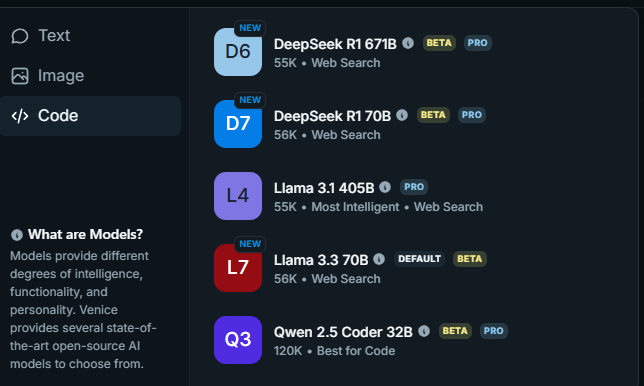644x386 pixels.
Task: Select the DeepSeek R1 671B model name
Action: click(x=335, y=44)
